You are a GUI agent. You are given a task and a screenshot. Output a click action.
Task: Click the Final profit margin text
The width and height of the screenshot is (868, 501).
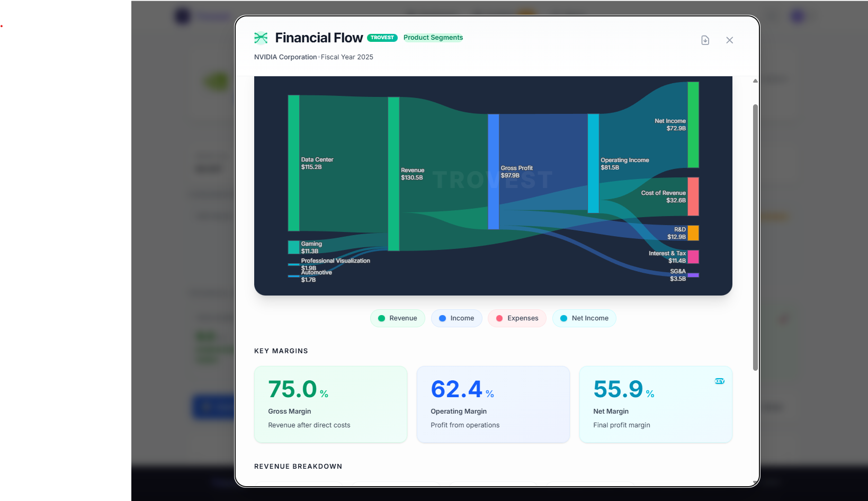(622, 425)
